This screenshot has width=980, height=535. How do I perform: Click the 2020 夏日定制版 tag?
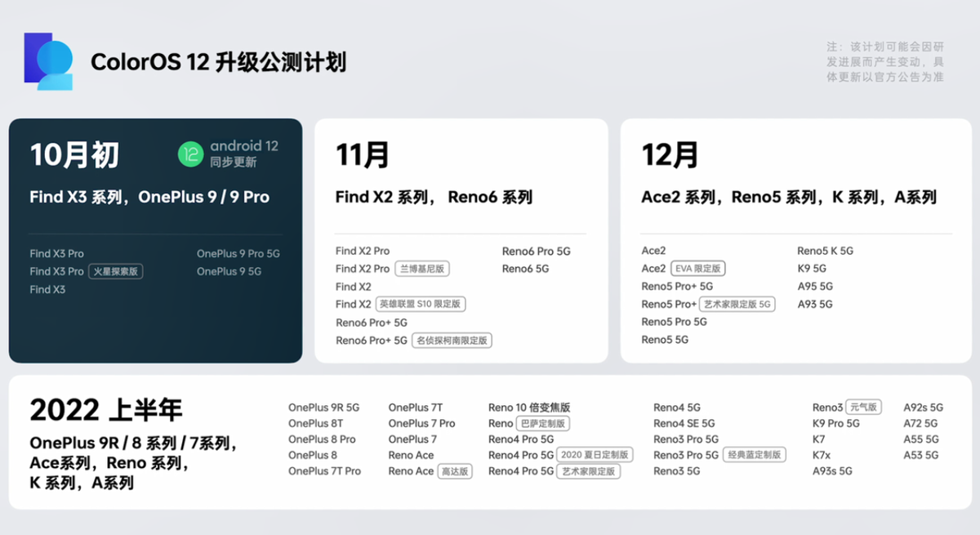(595, 455)
